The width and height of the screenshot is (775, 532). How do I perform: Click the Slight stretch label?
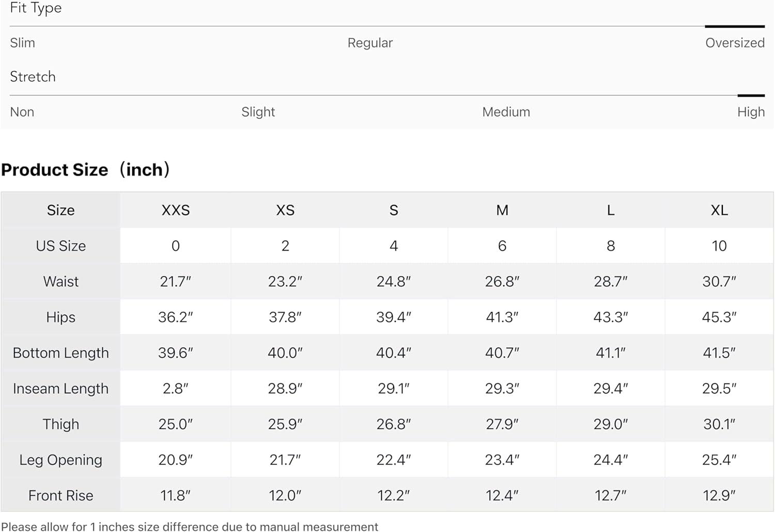coord(258,112)
